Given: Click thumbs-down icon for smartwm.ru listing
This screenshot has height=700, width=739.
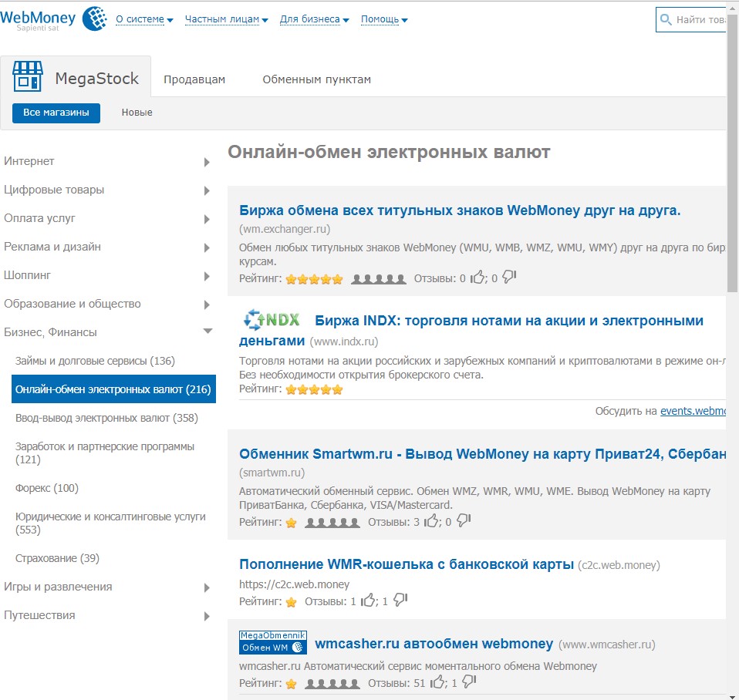Looking at the screenshot, I should point(464,521).
